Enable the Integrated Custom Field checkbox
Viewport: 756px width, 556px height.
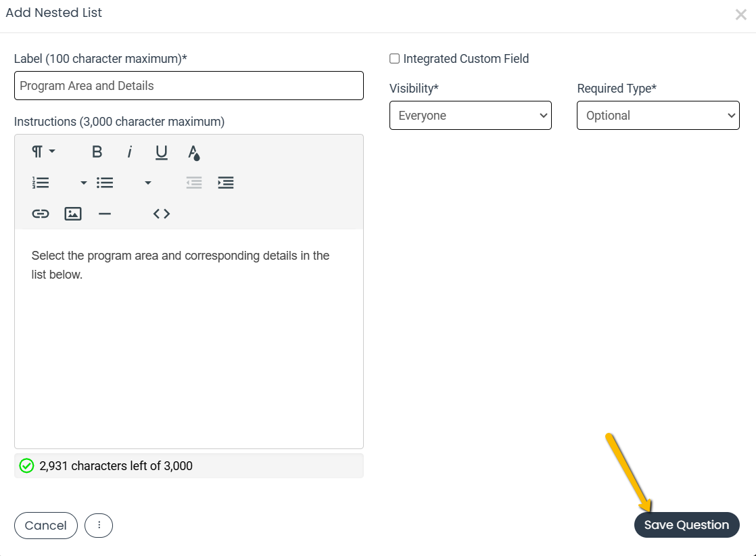(394, 59)
